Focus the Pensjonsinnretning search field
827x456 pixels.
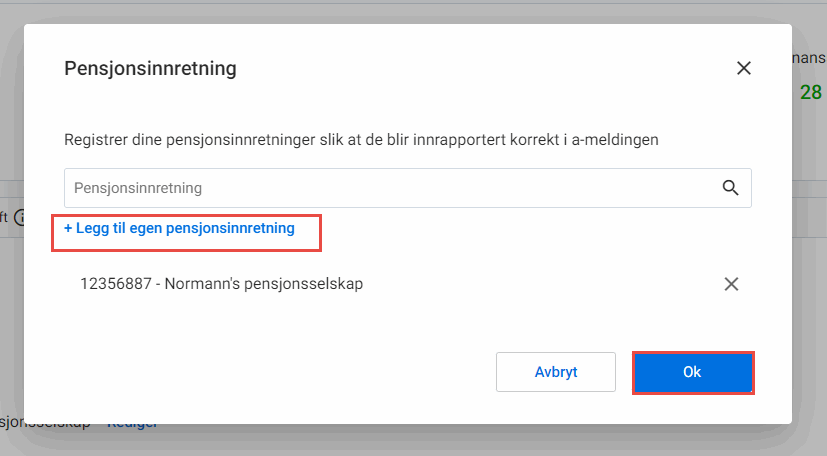pos(408,188)
